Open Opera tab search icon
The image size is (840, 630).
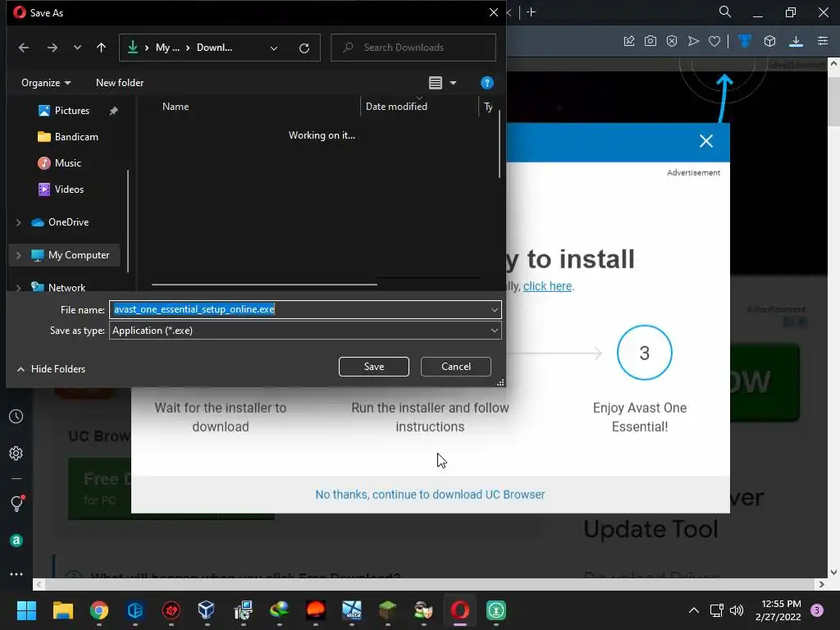pos(725,11)
